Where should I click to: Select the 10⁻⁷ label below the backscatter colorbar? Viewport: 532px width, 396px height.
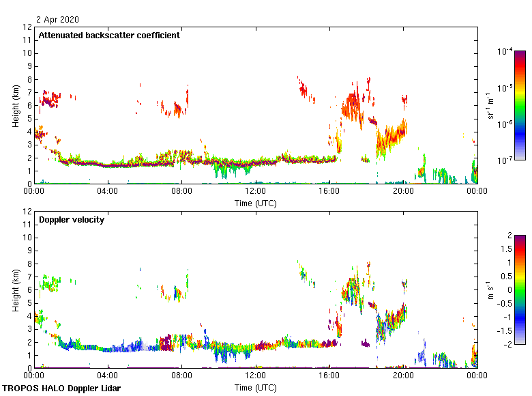coord(505,160)
